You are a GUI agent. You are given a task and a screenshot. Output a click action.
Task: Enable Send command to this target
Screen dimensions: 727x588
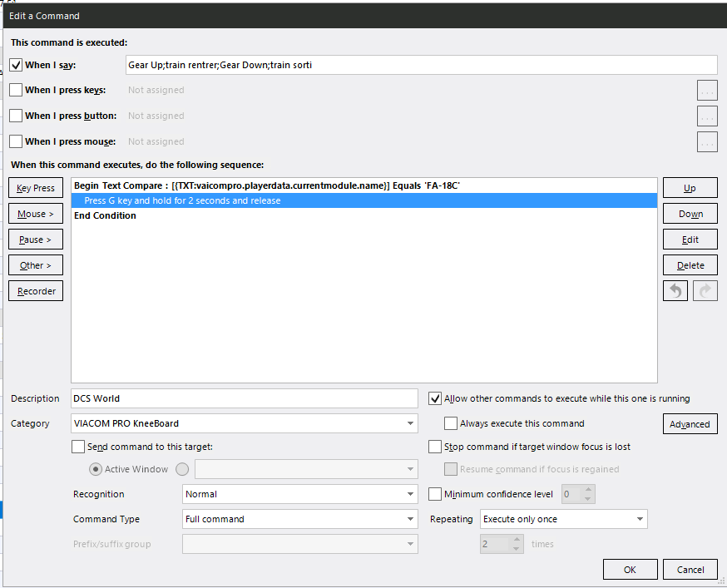coord(78,447)
